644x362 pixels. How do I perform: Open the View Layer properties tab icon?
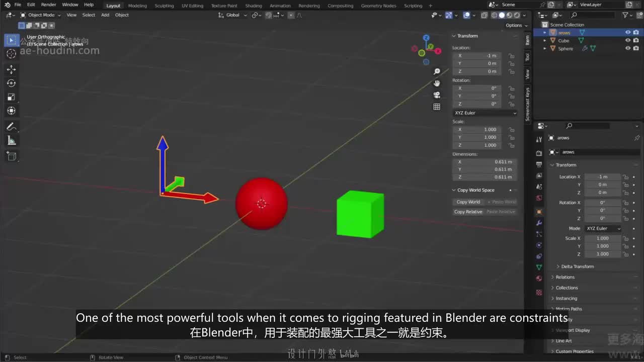coord(539,175)
